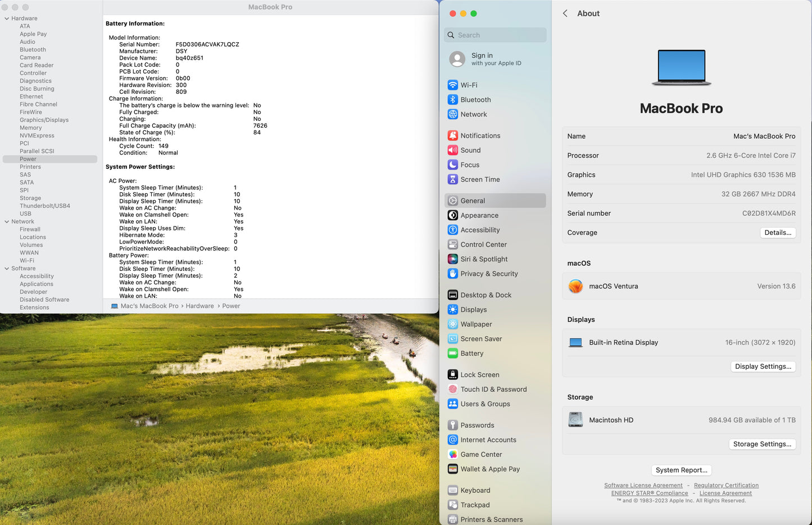Click the Search field in System Settings

(x=495, y=35)
